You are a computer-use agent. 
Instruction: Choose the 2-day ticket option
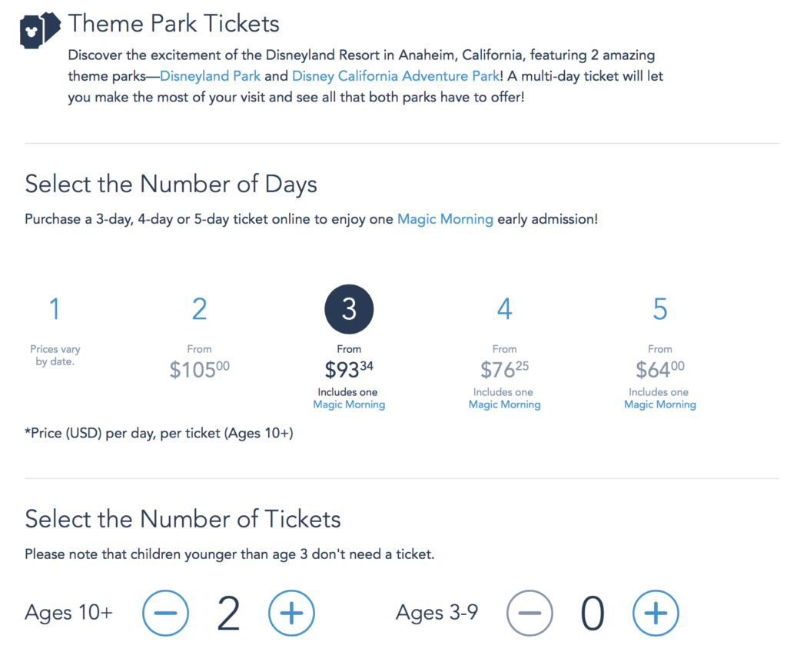199,309
